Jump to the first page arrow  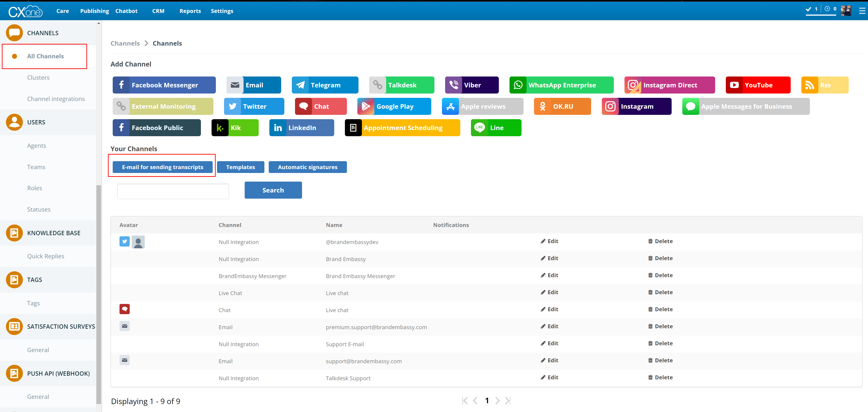click(465, 400)
